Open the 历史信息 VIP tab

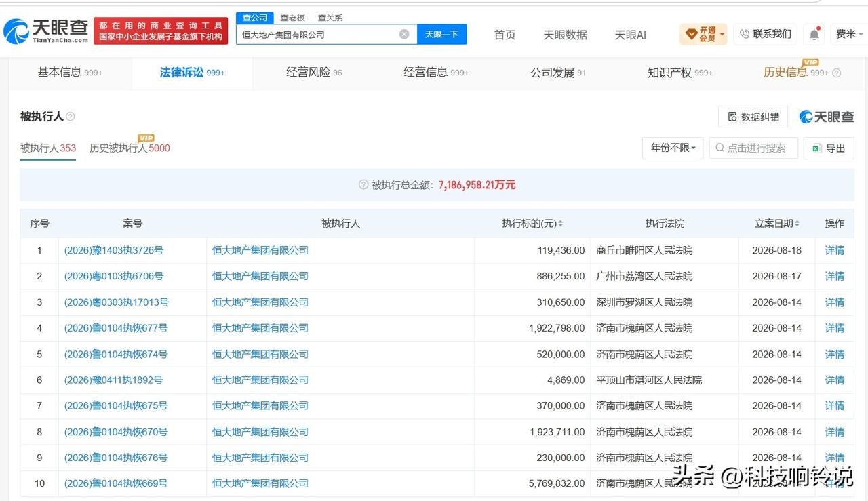click(x=796, y=73)
